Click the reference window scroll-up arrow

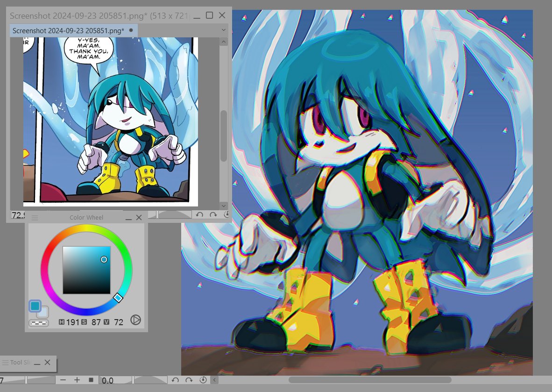[x=224, y=42]
